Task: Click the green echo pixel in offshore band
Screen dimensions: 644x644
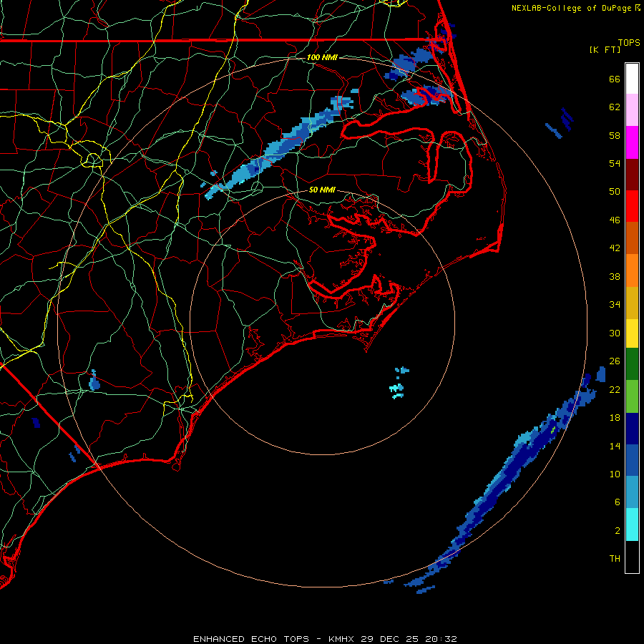Action: (553, 429)
